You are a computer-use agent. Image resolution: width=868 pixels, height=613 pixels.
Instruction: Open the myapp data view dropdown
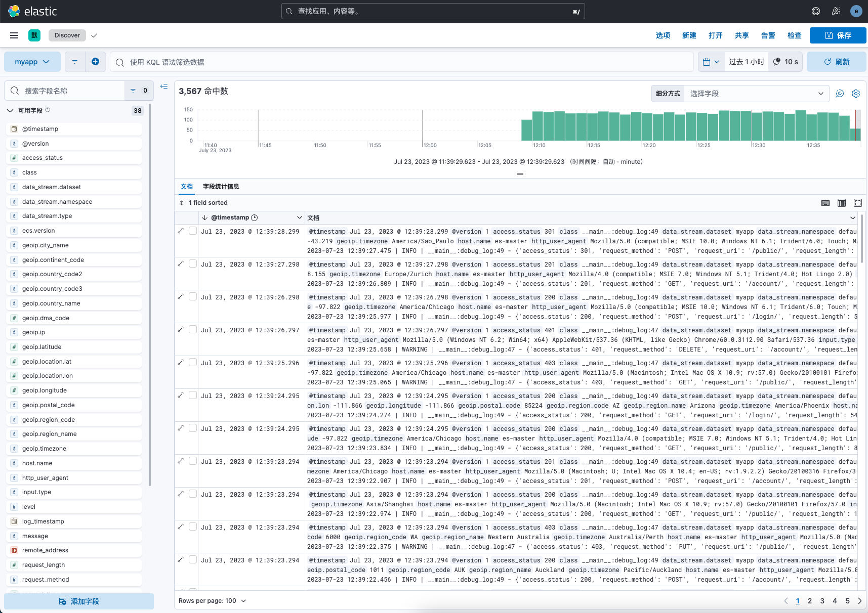pos(32,62)
